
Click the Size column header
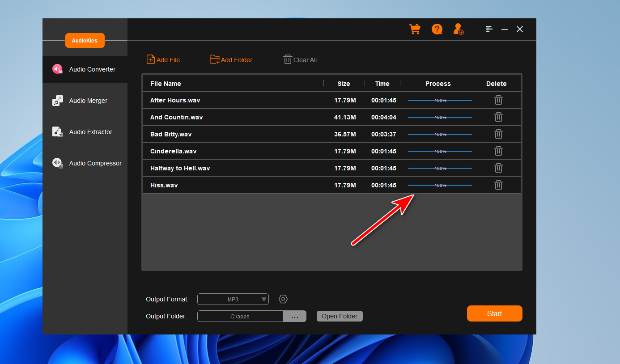(344, 84)
